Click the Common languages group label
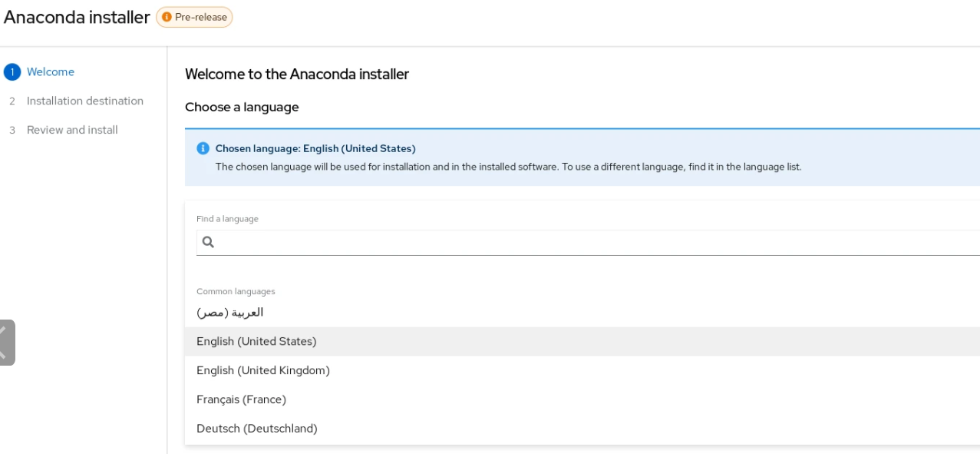 point(236,292)
